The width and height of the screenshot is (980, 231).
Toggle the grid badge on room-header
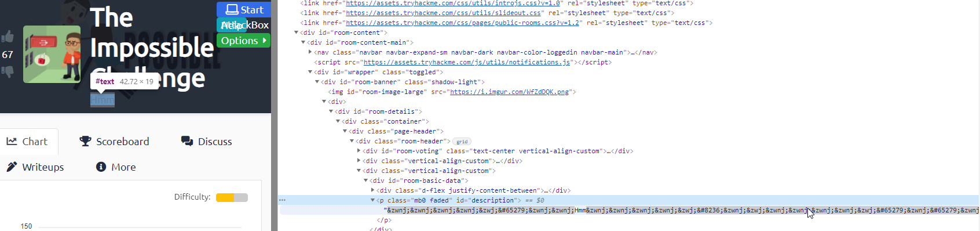point(462,142)
